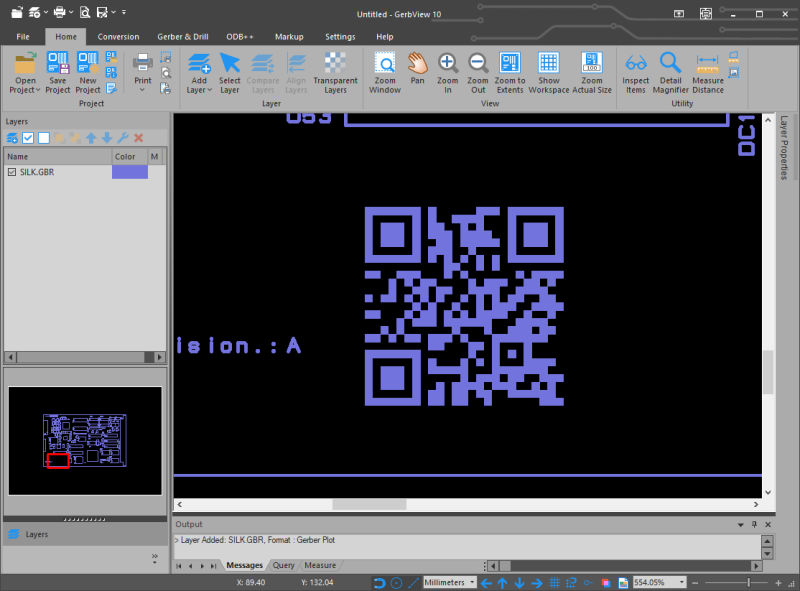The width and height of the screenshot is (800, 591).
Task: Open layer properties with the wrench icon
Action: [123, 138]
